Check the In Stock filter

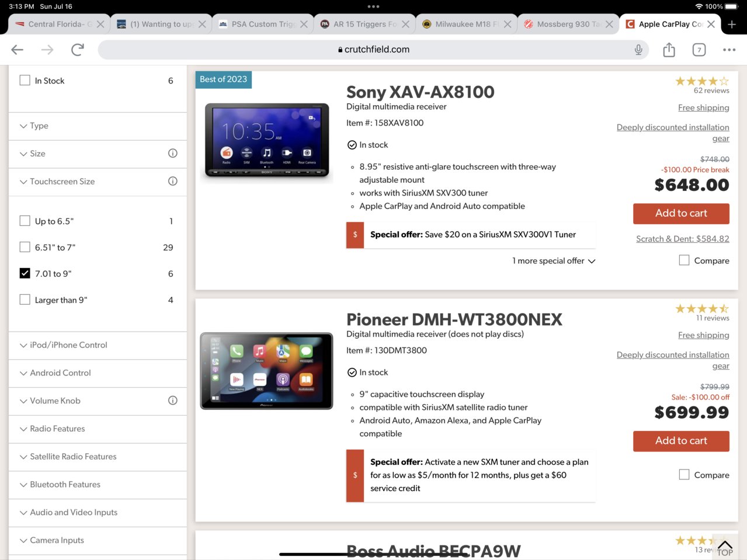coord(25,80)
